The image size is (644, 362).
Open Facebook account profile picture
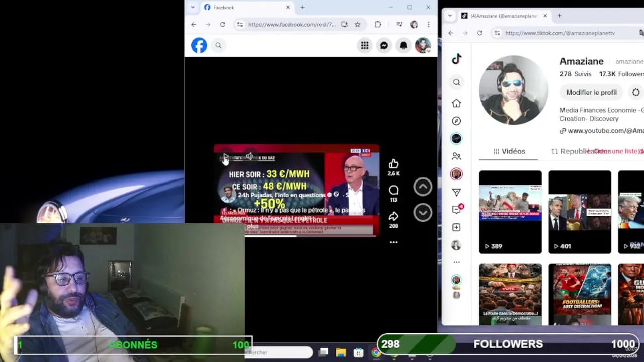pyautogui.click(x=423, y=45)
